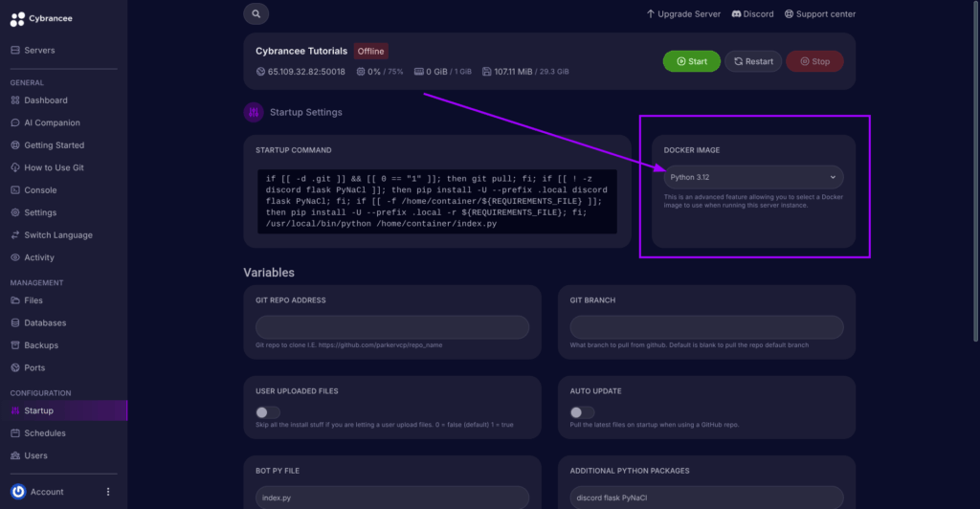This screenshot has width=980, height=509.
Task: Click the Activity eye icon
Action: tap(15, 257)
